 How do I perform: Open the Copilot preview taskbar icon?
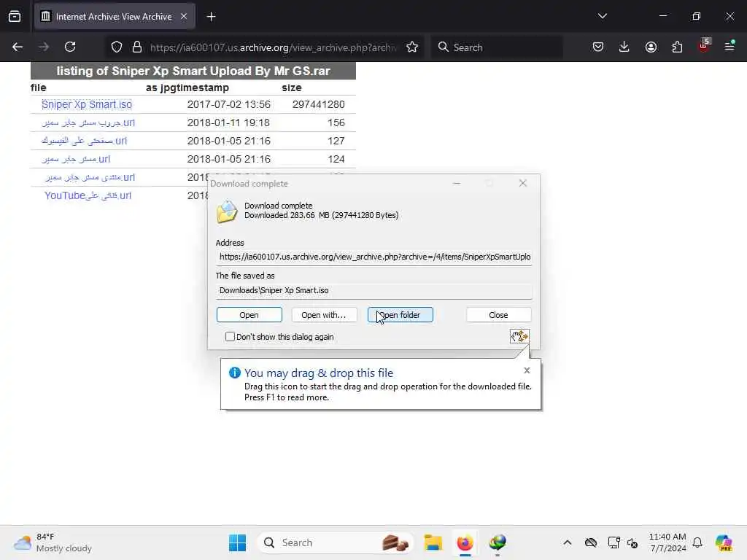point(724,542)
